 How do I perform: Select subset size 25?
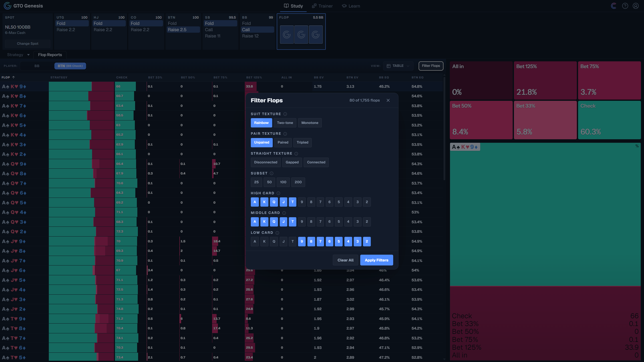point(256,182)
